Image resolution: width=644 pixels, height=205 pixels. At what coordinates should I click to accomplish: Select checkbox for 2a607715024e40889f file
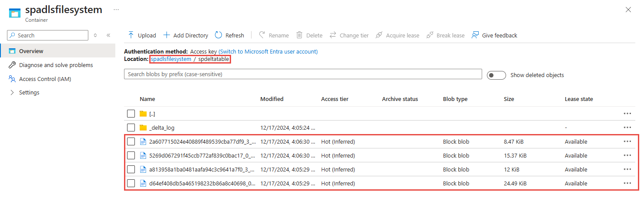click(x=131, y=141)
